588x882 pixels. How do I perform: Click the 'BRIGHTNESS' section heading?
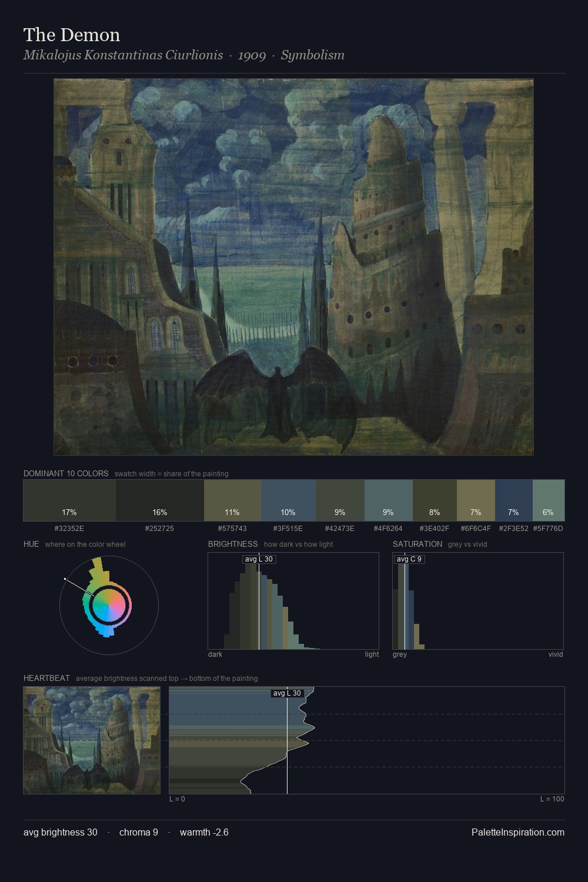coord(233,544)
